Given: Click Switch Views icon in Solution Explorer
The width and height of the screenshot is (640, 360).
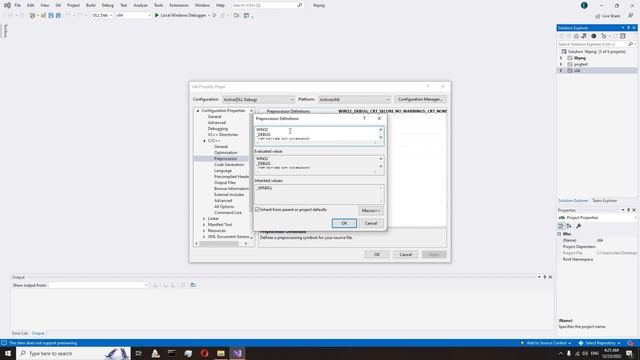Looking at the screenshot, I should point(584,36).
